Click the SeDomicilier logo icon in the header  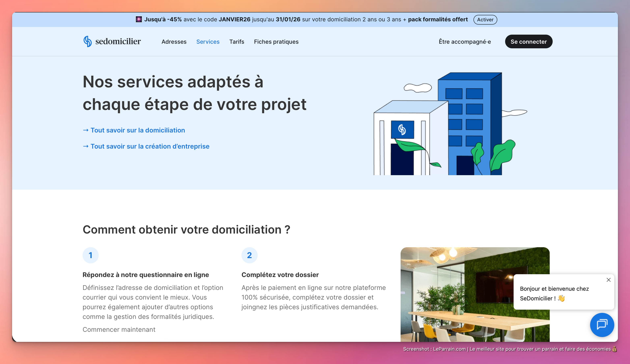coord(87,41)
